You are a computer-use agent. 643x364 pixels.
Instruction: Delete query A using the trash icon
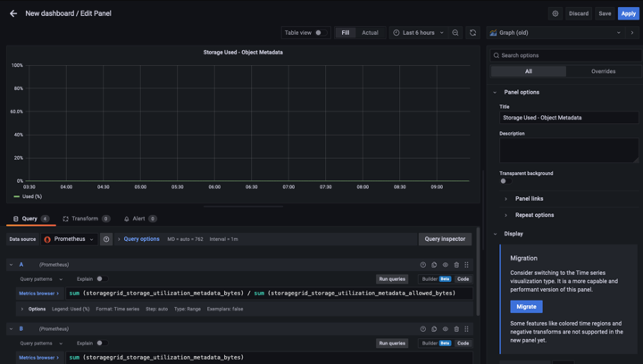pyautogui.click(x=456, y=265)
